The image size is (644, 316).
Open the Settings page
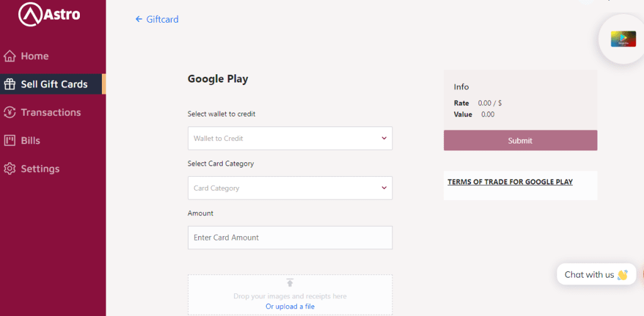53,169
